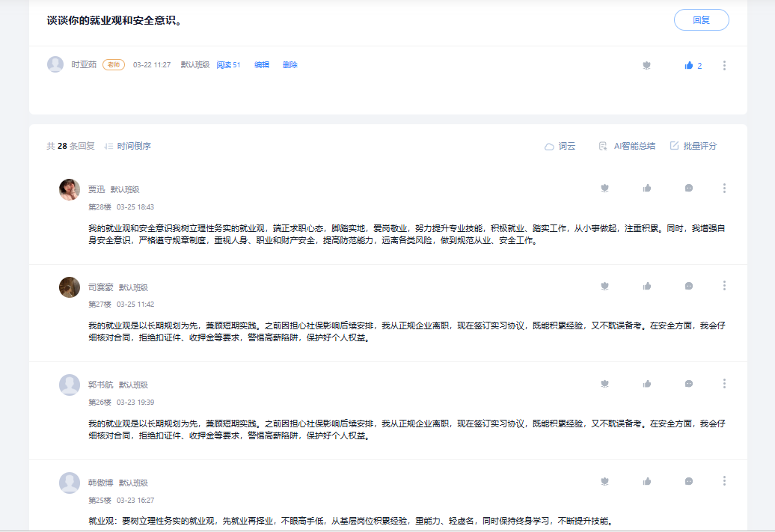The height and width of the screenshot is (532, 775).
Task: Open the more options menu on 时亚茹's post
Action: (x=724, y=65)
